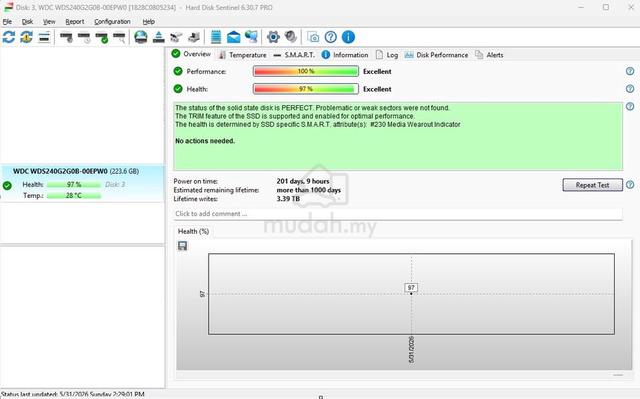Click '201 days, 9 hours' value

pos(303,181)
